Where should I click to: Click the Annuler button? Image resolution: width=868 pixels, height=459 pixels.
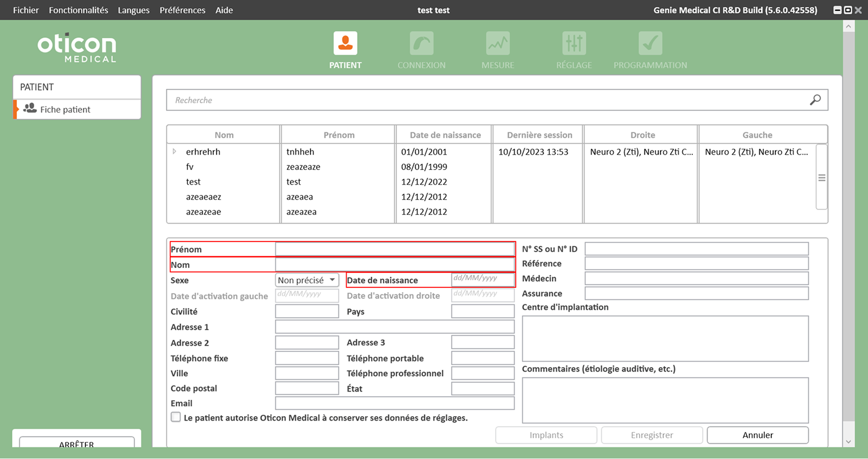(758, 435)
